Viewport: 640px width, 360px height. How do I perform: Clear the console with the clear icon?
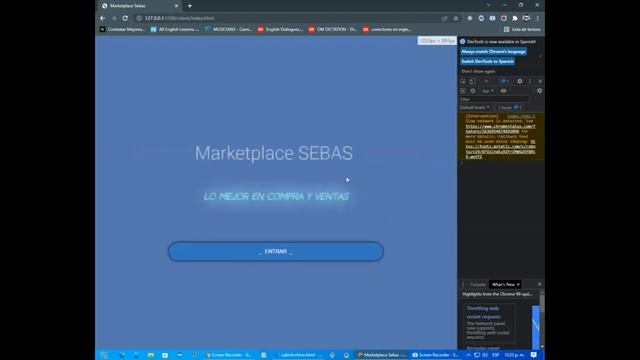pos(473,91)
